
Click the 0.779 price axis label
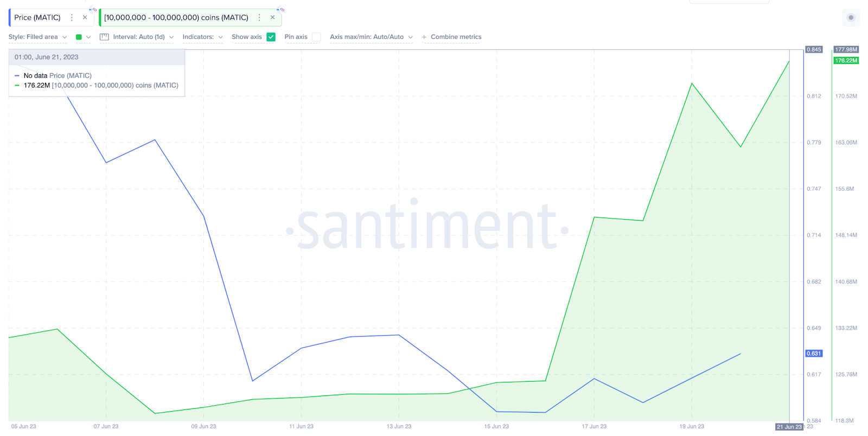814,143
